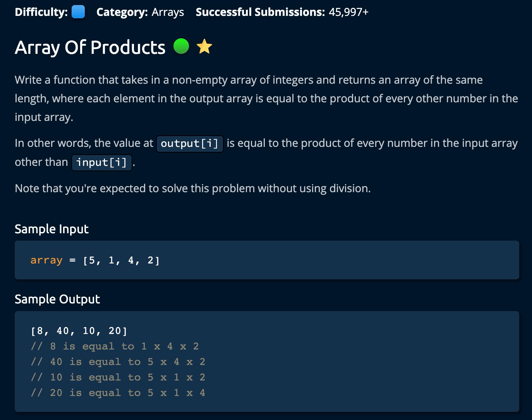
Task: Click the comment "20 is equal to 5 x 1 x 4"
Action: 118,393
